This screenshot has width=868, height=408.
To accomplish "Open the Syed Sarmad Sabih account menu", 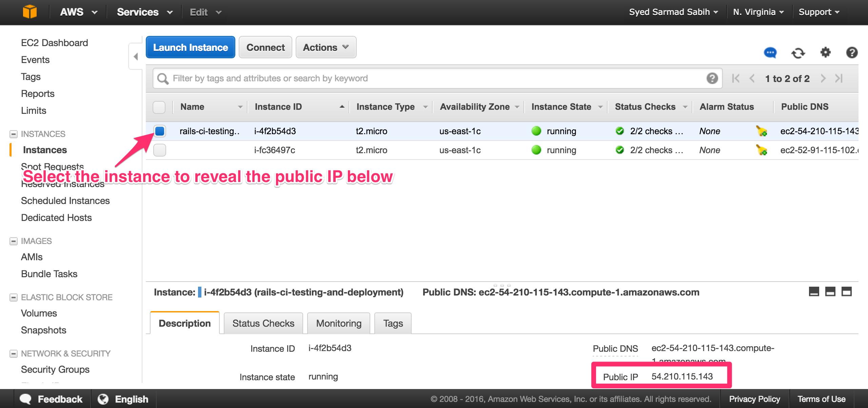I will point(673,12).
